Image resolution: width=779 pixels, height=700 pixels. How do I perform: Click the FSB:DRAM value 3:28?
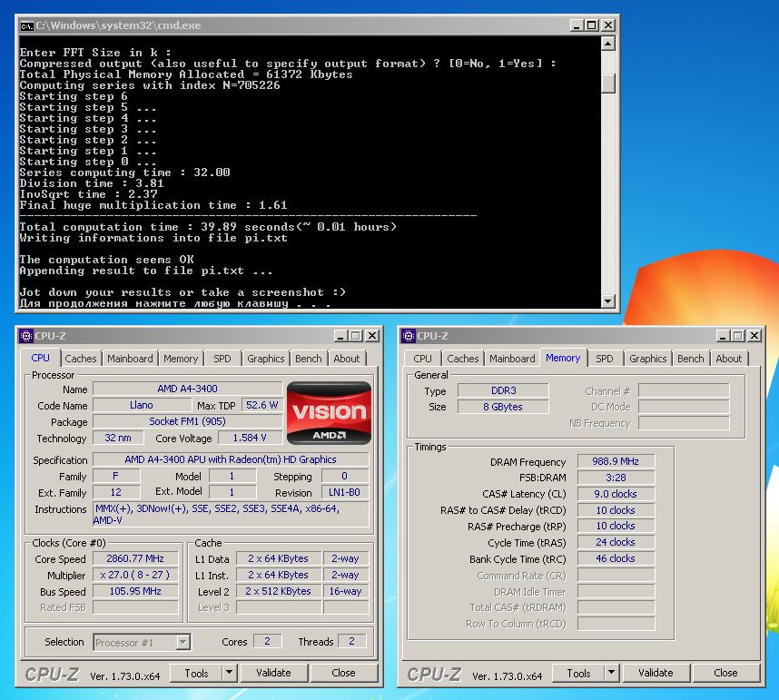[616, 478]
